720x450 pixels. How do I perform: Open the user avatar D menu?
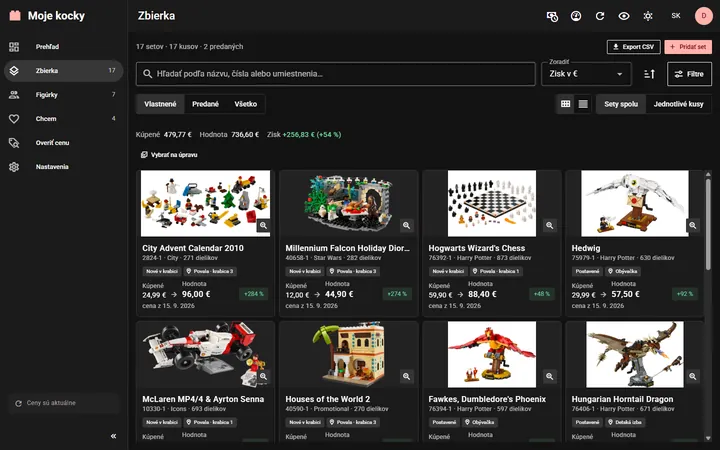[x=703, y=16]
